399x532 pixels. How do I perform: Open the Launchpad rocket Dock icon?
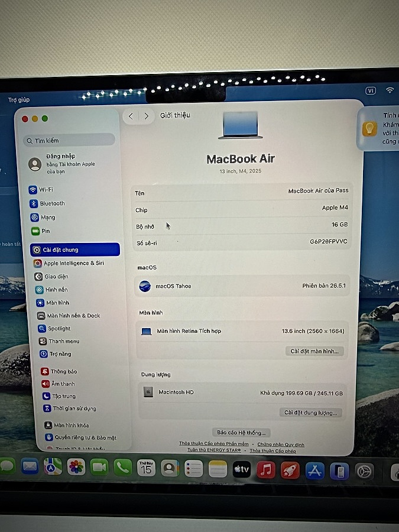tap(290, 471)
